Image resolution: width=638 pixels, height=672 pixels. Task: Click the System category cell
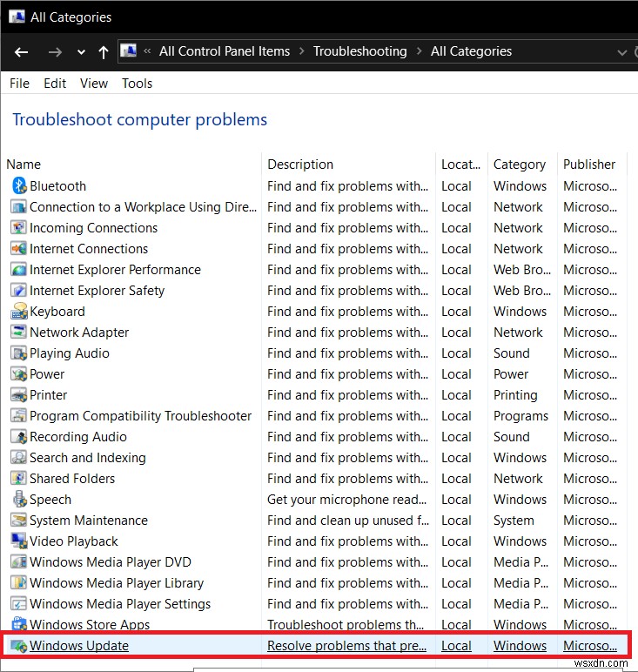tap(514, 520)
